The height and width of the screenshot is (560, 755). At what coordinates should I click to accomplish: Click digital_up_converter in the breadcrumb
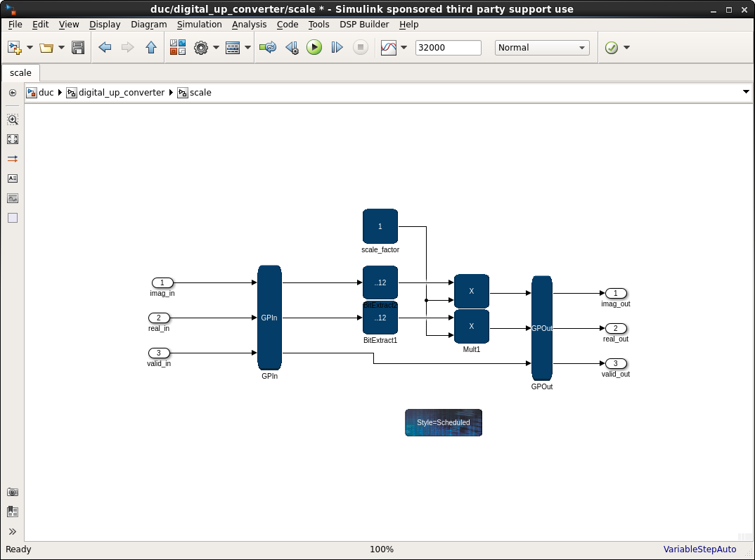[x=121, y=93]
